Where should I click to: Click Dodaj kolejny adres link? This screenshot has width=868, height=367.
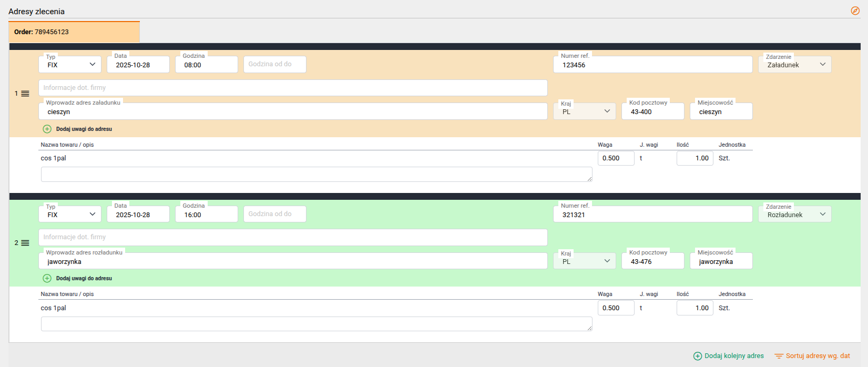[734, 356]
